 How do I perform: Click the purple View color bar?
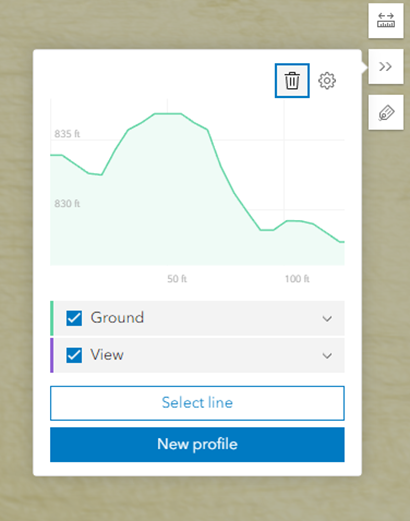pyautogui.click(x=52, y=355)
